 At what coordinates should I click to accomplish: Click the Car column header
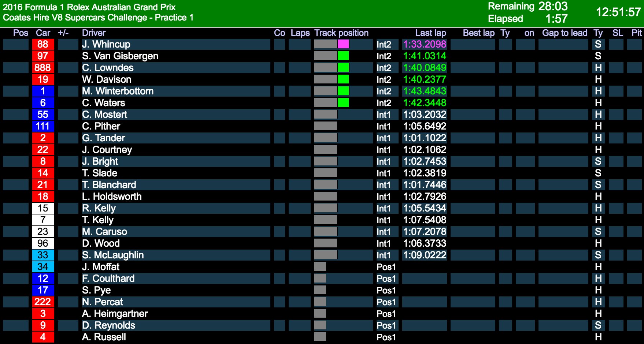tap(43, 33)
